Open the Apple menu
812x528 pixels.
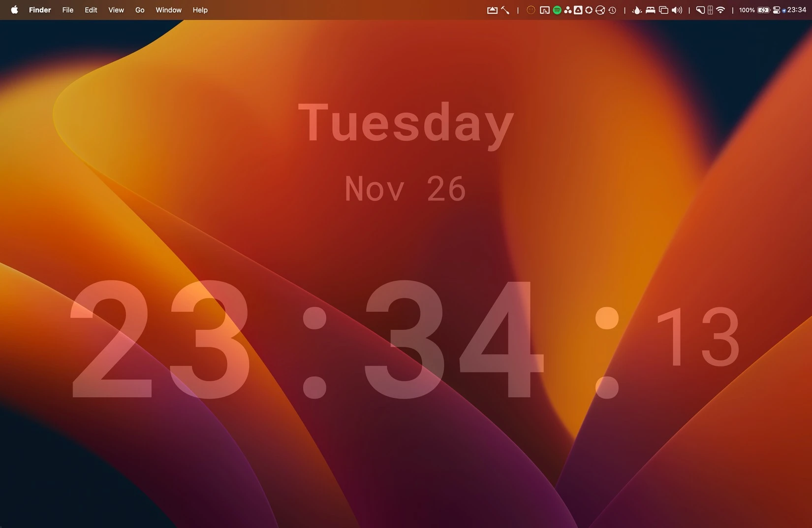coord(14,10)
